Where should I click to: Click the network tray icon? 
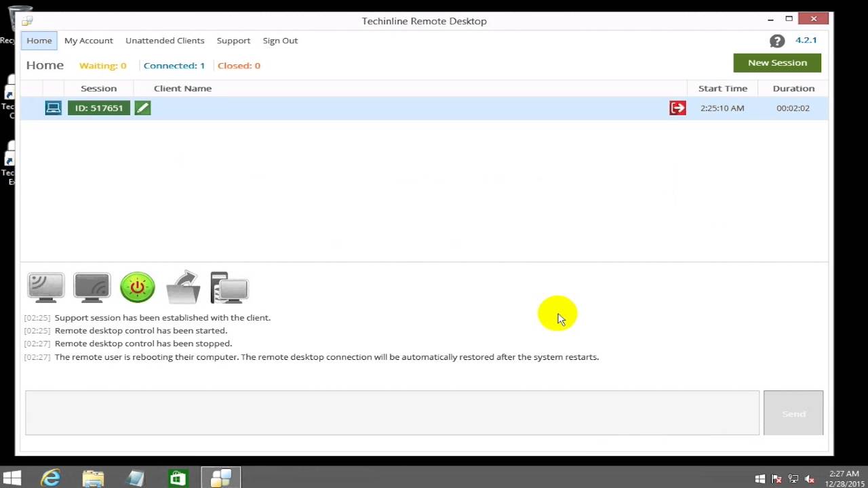pos(793,479)
